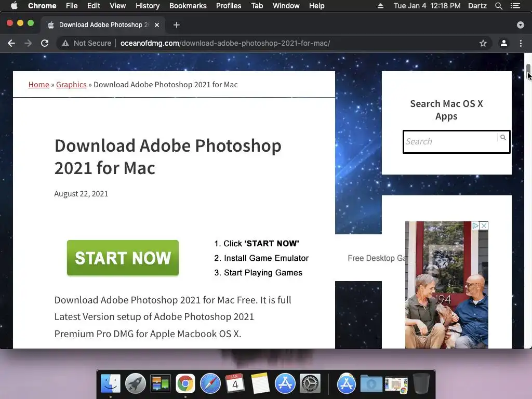Close the sidebar ad with X
Image resolution: width=532 pixels, height=399 pixels.
click(484, 225)
